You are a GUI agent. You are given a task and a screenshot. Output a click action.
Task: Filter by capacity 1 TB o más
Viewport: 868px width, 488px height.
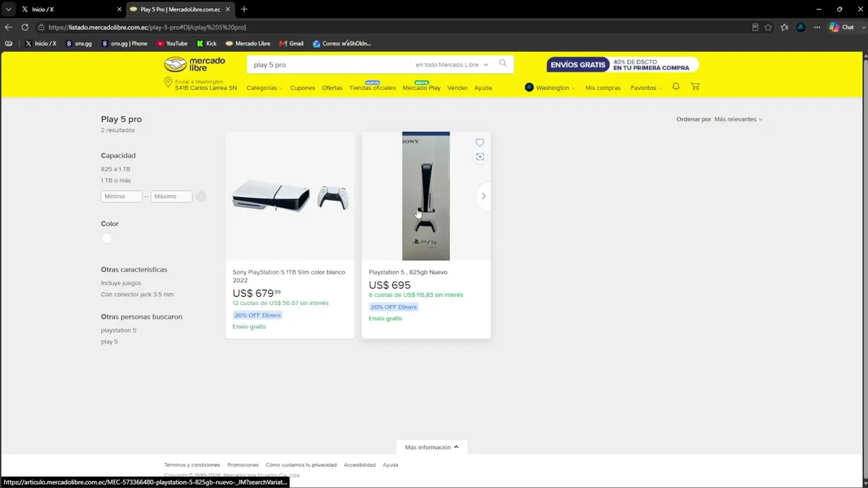pyautogui.click(x=116, y=181)
